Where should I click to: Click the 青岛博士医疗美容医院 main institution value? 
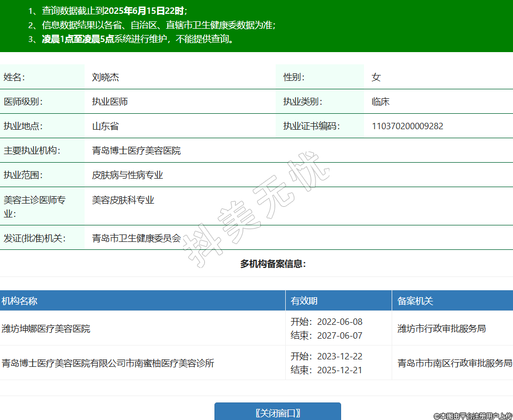click(136, 150)
